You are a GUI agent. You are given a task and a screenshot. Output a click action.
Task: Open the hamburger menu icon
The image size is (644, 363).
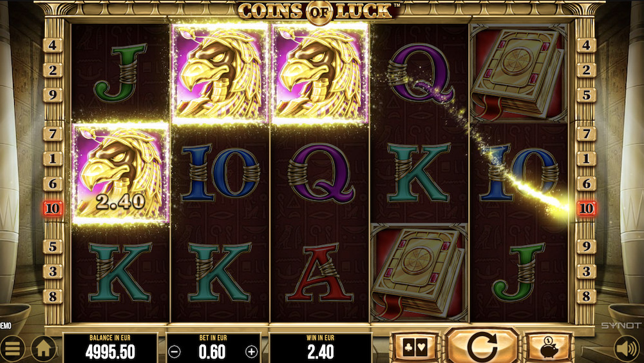[13, 349]
